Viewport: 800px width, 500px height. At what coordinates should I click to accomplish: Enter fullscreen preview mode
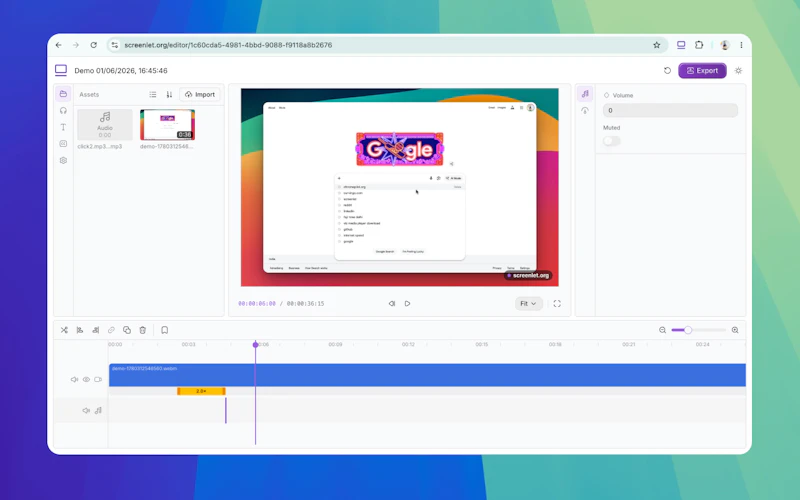557,304
